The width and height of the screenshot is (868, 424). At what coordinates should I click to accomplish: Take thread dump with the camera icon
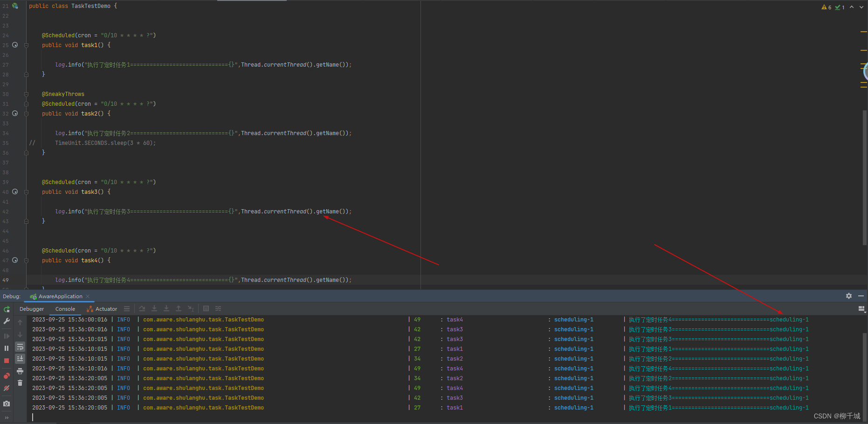click(7, 403)
